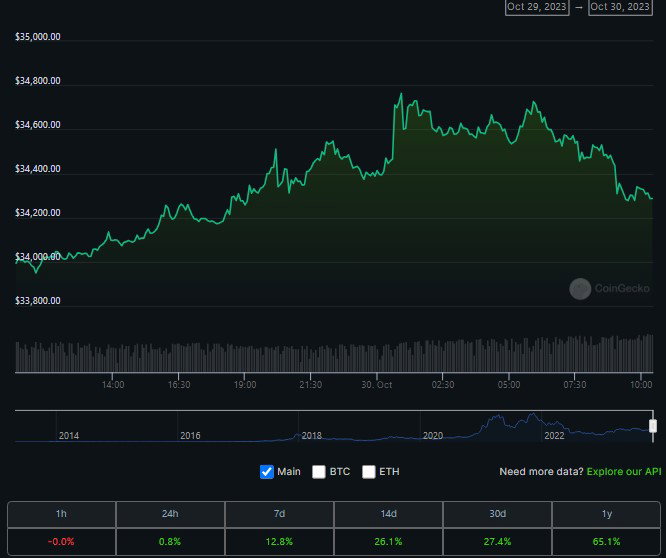
Task: Enable the ETH checkbox
Action: coord(369,472)
